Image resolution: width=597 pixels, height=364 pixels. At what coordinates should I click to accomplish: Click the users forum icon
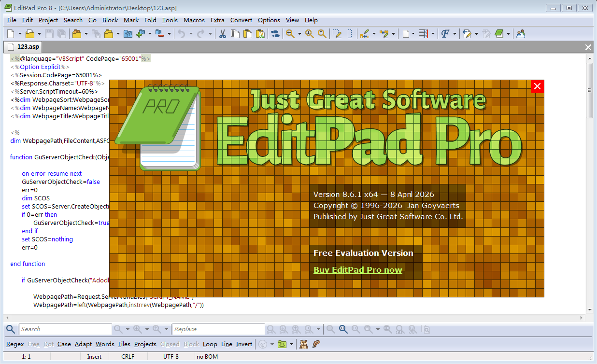[521, 34]
